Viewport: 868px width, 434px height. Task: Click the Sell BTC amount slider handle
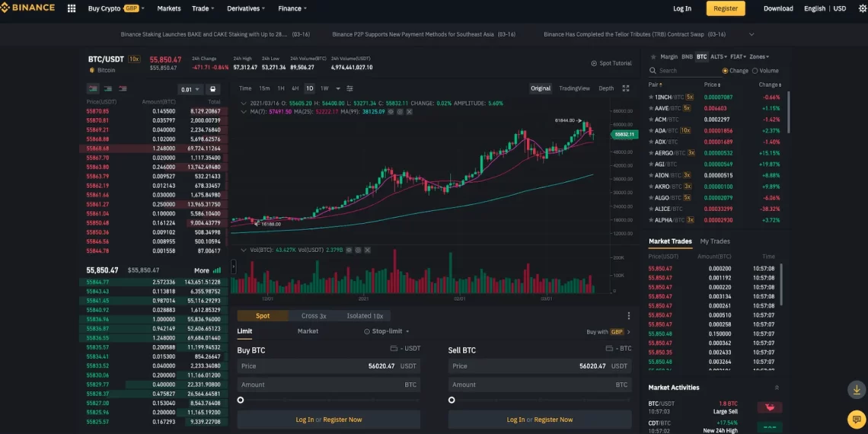click(x=452, y=400)
